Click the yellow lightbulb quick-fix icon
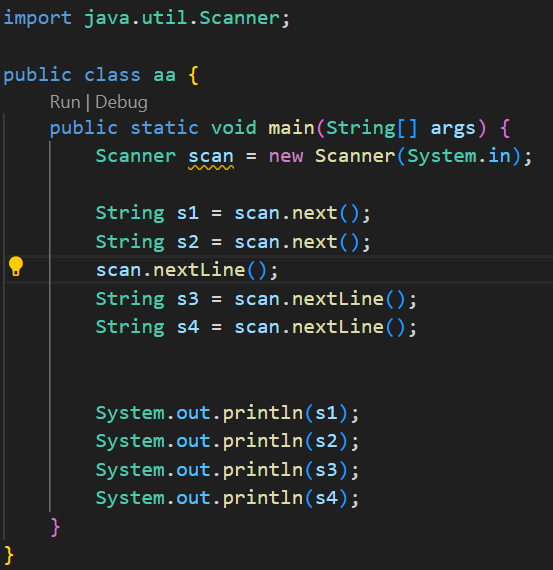Viewport: 553px width, 570px height. (x=16, y=266)
